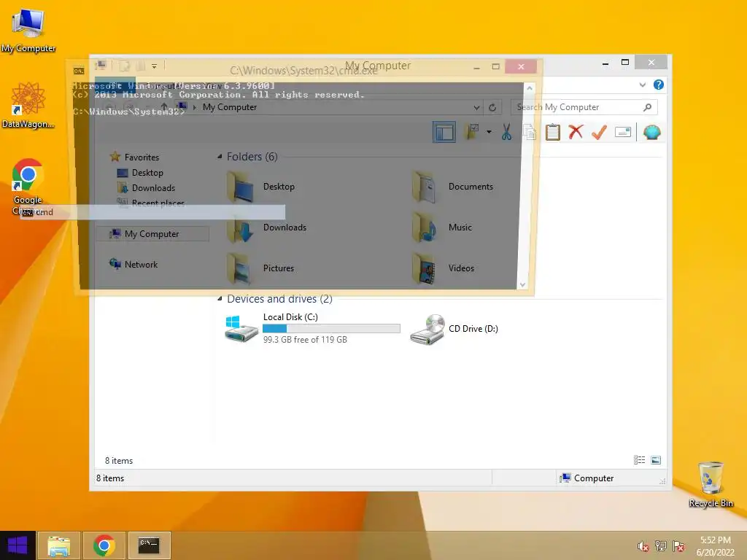Select the Videos folder
747x560 pixels.
(443, 268)
